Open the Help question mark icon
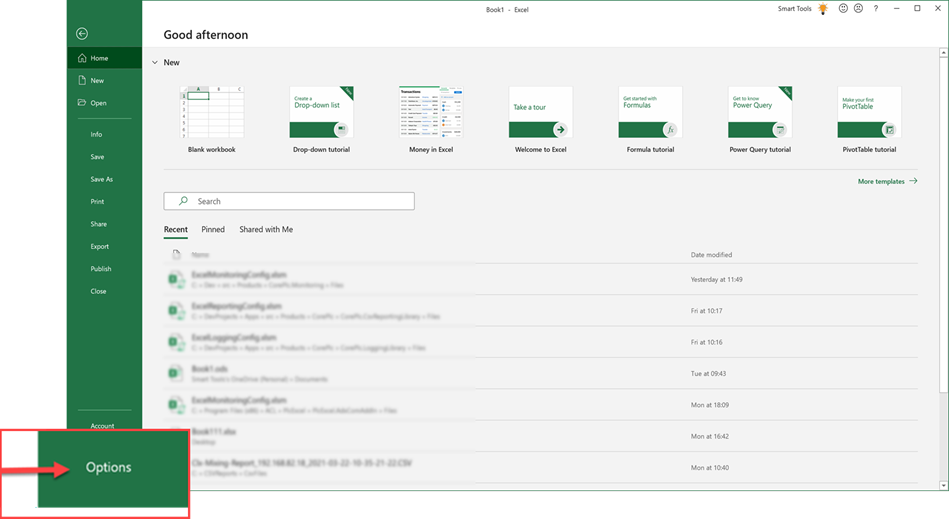 [876, 9]
